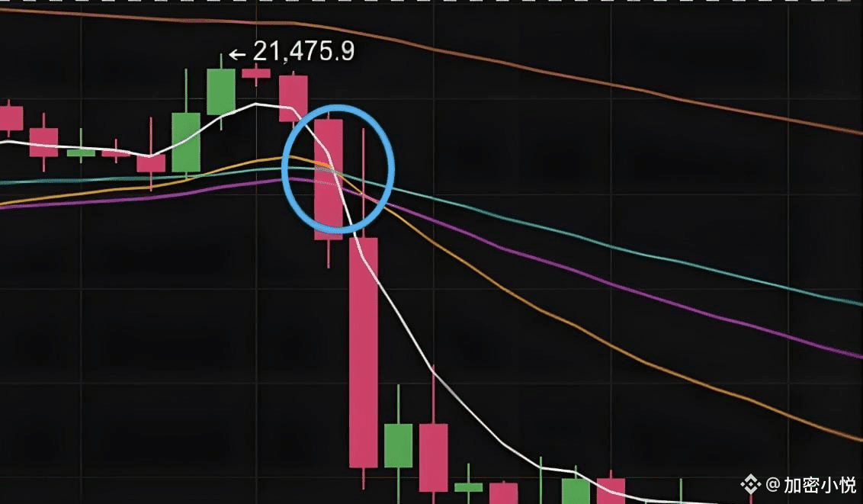Select the small red candle right of the arrow
Screen dimensions: 863x504
[x=256, y=73]
